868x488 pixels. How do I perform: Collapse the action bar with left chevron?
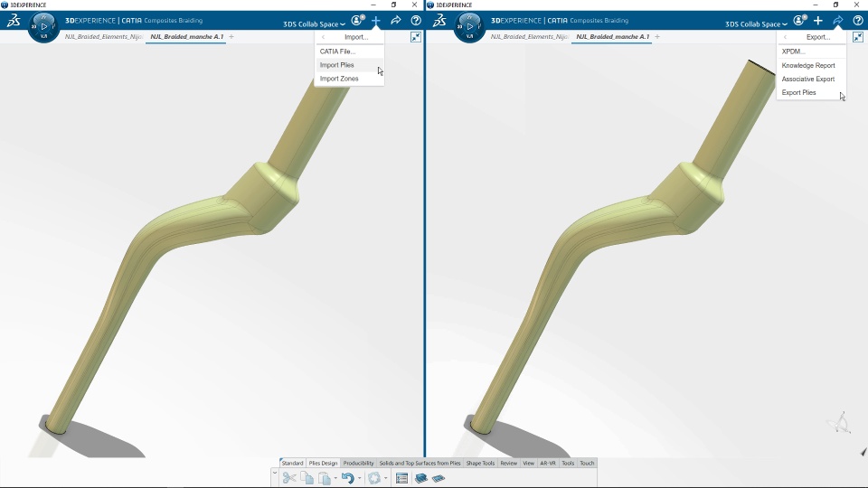click(x=275, y=473)
